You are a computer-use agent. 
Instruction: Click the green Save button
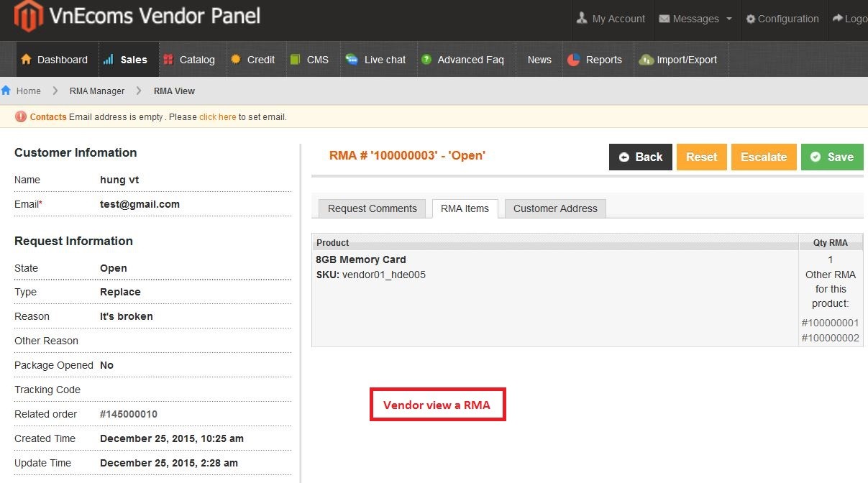click(832, 157)
